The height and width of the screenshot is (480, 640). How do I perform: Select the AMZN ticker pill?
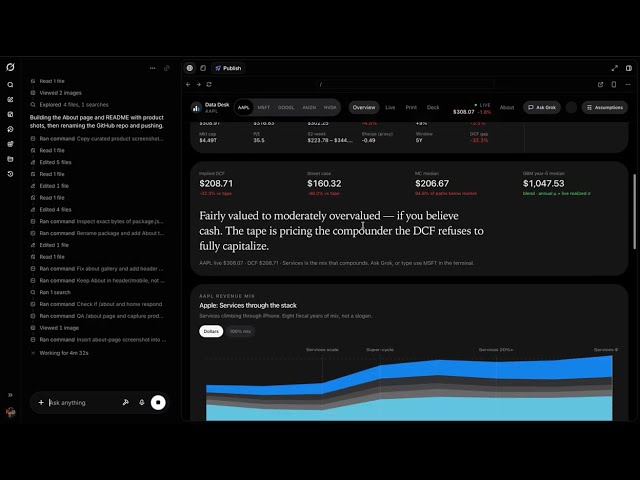pyautogui.click(x=309, y=107)
